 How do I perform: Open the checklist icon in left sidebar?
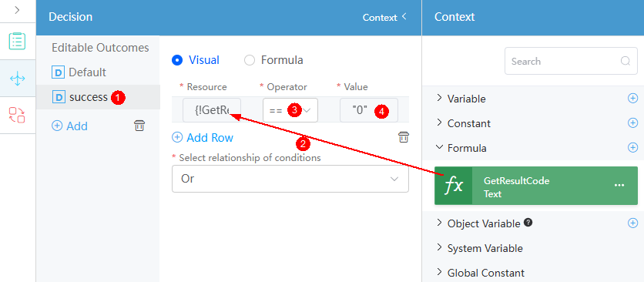(x=17, y=41)
